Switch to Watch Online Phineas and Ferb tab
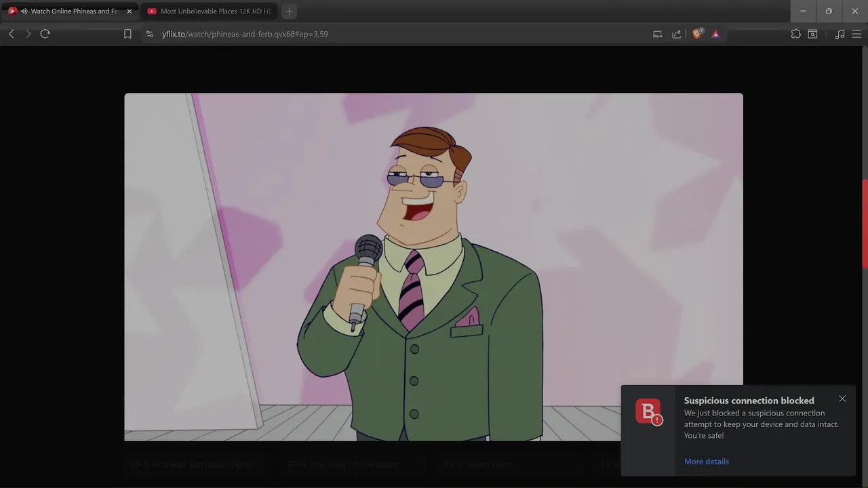The width and height of the screenshot is (868, 488). coord(70,12)
